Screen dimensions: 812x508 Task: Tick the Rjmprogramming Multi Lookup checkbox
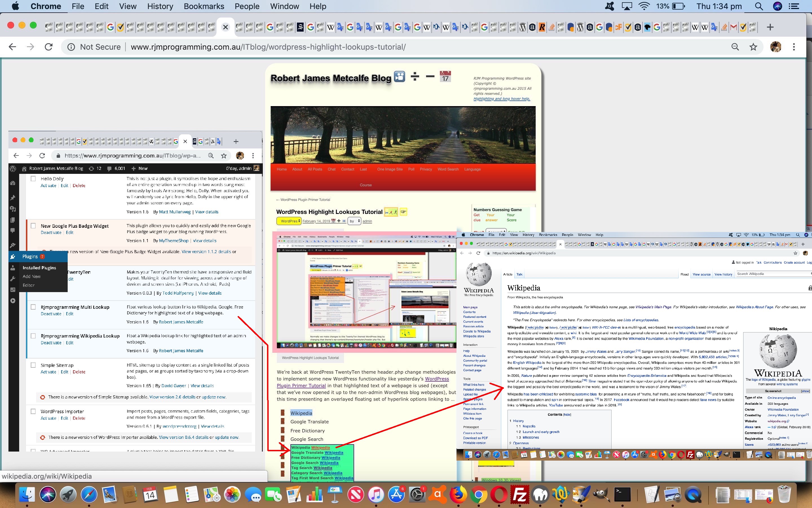(33, 307)
